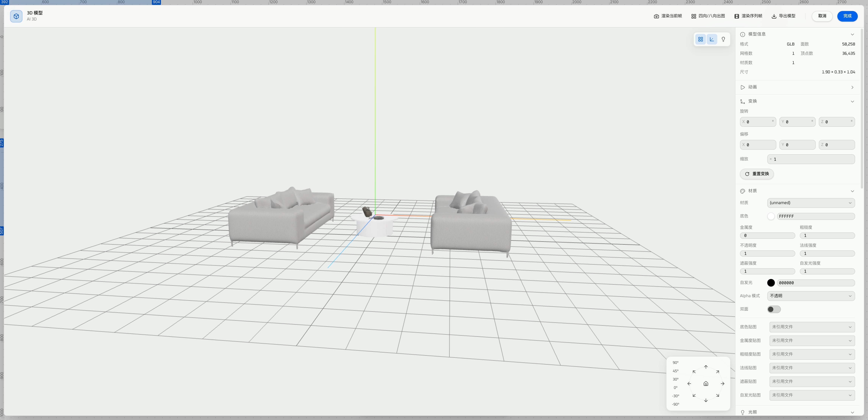Open the 材质 (unnamed) dropdown

point(811,203)
